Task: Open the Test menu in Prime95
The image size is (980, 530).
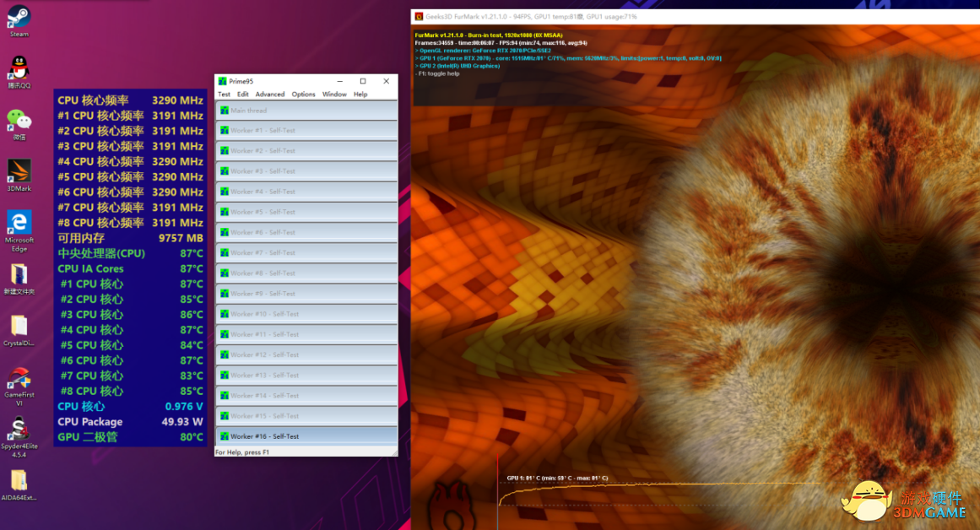Action: coord(224,95)
